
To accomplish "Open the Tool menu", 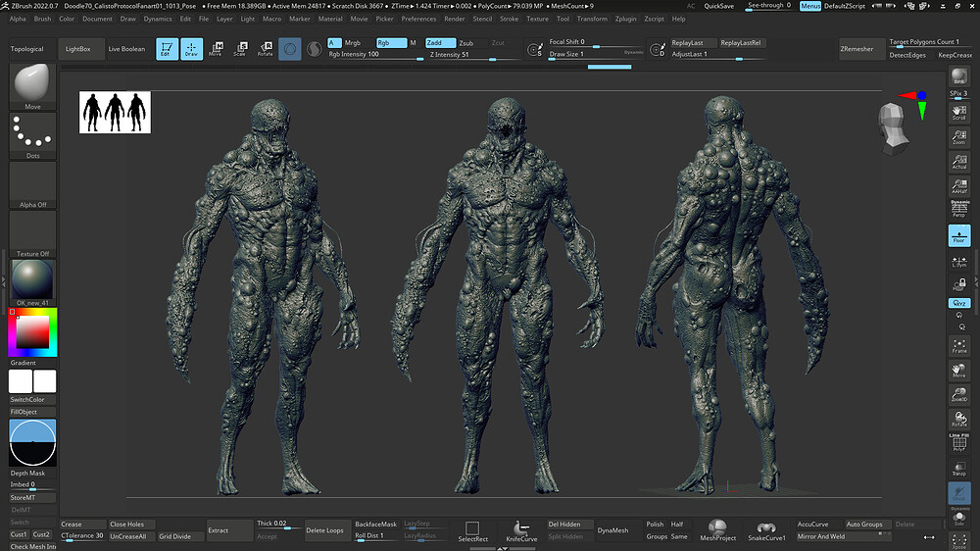I will pyautogui.click(x=563, y=19).
